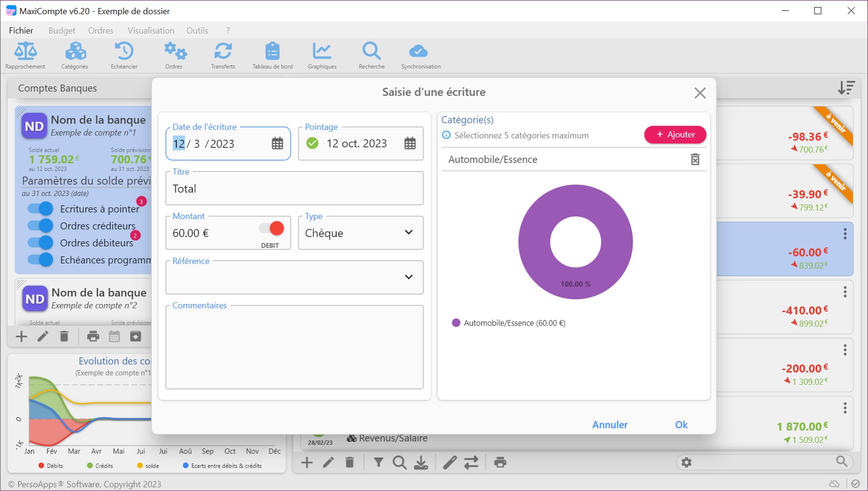Close the Saisie d'une écriture dialog

coord(700,93)
